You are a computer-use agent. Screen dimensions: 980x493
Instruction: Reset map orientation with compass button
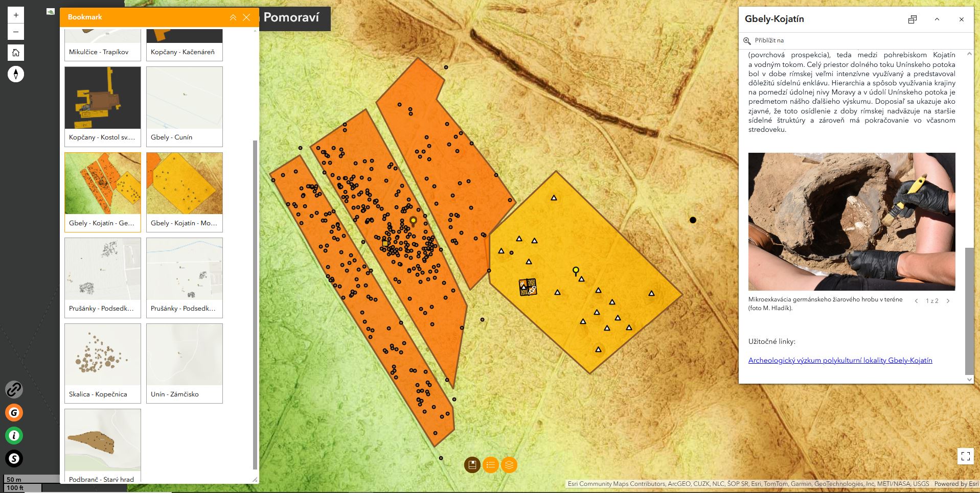[16, 74]
